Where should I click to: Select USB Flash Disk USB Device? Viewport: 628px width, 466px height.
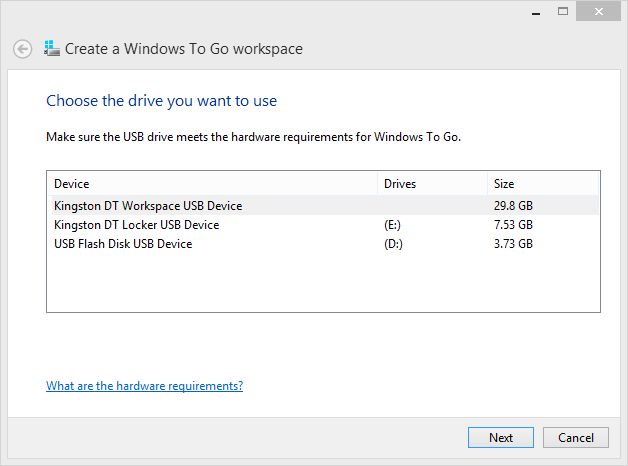coord(325,244)
